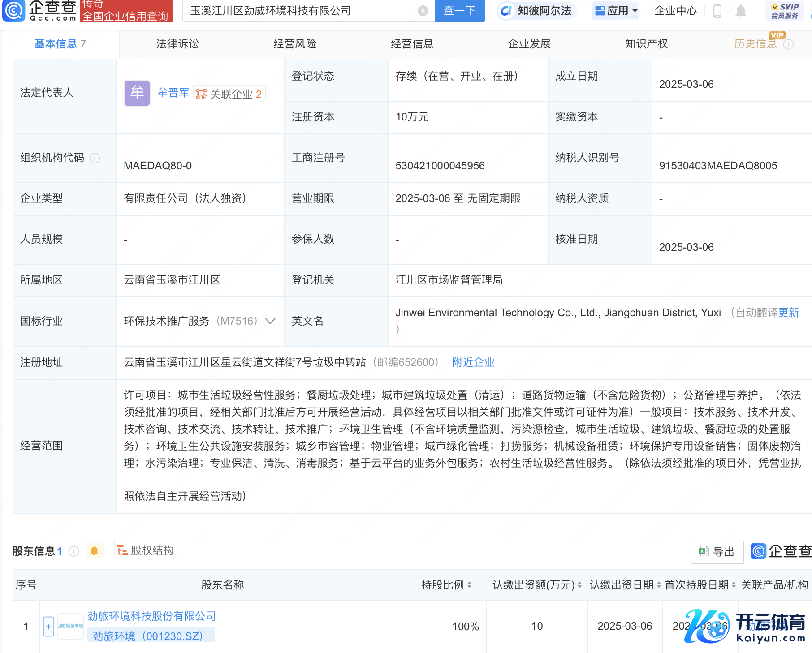Expand shareholder row with plus button

tap(48, 627)
